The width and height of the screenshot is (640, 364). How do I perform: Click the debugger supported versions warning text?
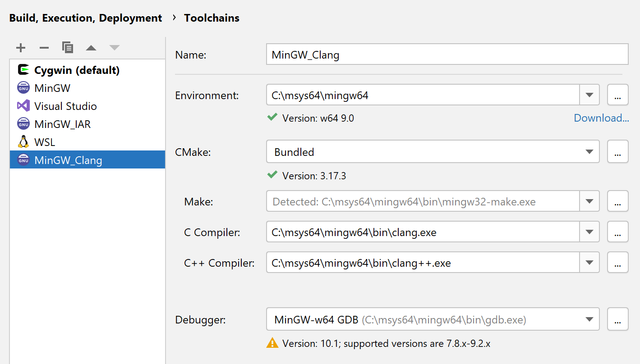click(x=386, y=343)
